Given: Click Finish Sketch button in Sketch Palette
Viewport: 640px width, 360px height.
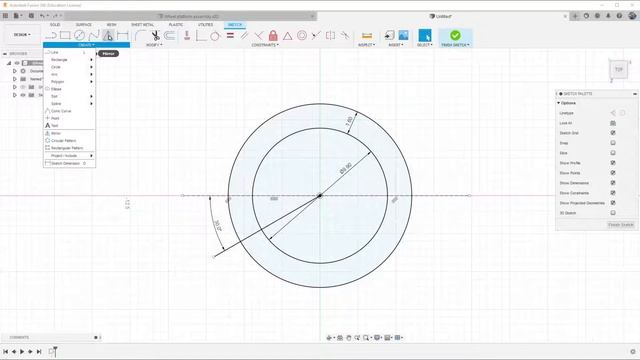Looking at the screenshot, I should (x=620, y=225).
